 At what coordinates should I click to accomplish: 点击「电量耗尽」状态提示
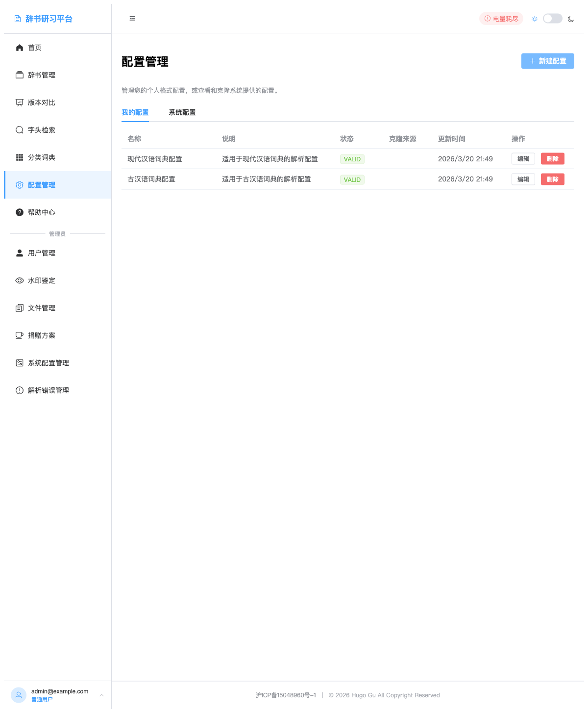click(501, 18)
